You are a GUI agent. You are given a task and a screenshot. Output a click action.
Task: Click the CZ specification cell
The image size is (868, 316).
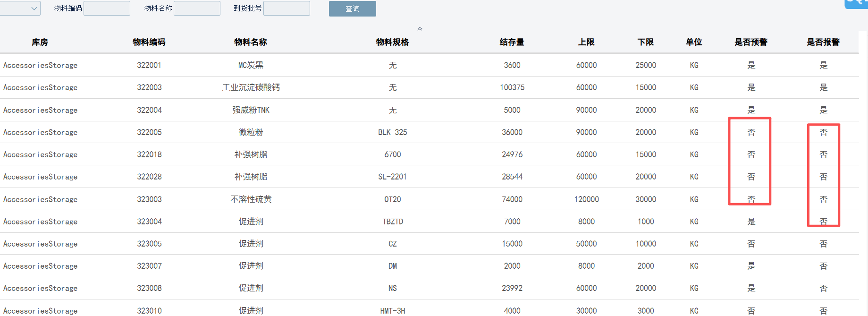[x=392, y=244]
